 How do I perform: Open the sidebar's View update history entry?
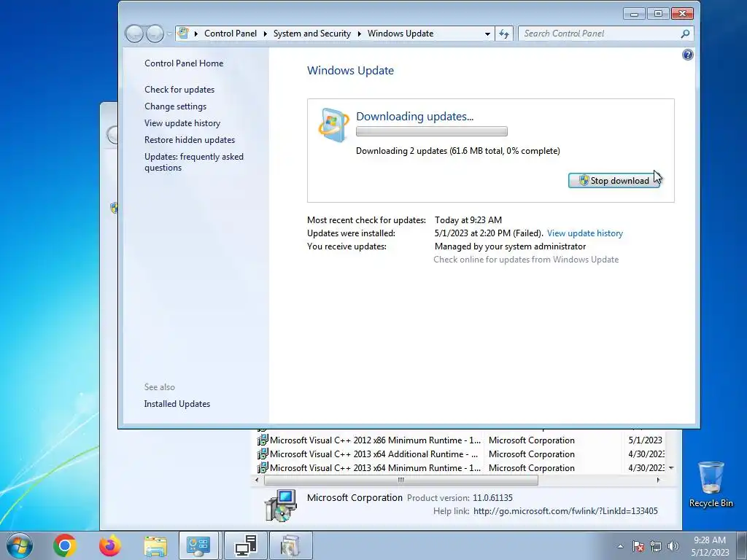coord(182,122)
